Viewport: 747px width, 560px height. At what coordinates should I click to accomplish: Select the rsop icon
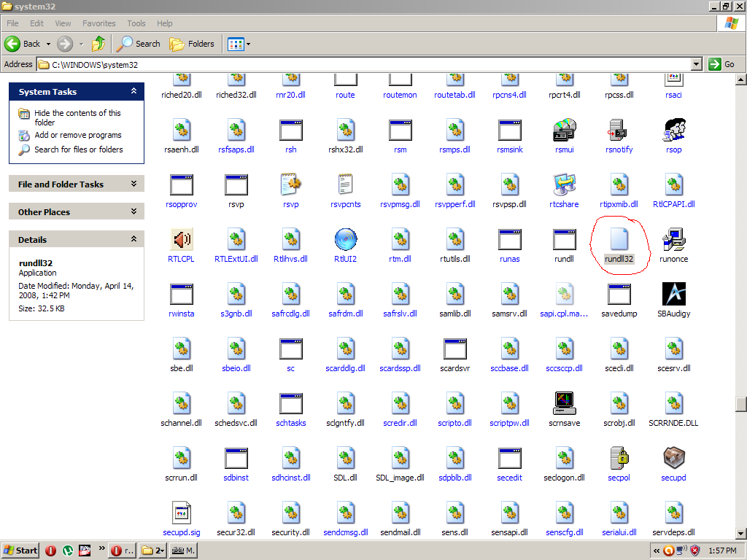click(673, 130)
